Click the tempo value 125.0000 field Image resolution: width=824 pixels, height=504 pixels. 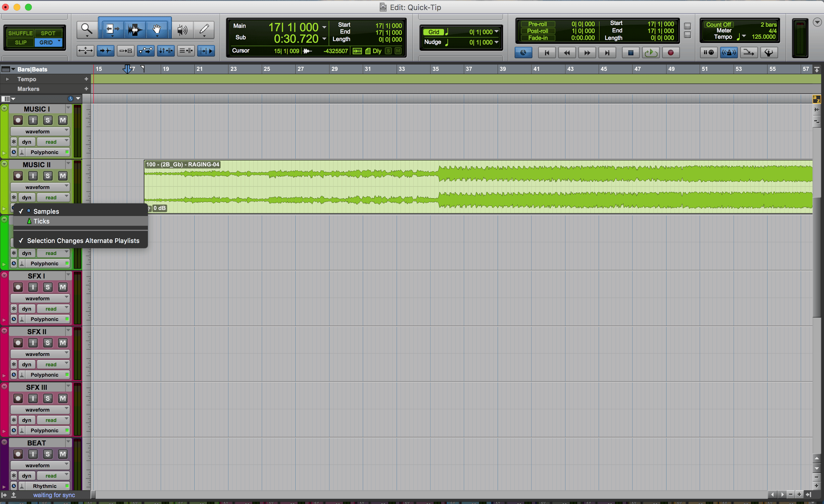[x=763, y=37]
